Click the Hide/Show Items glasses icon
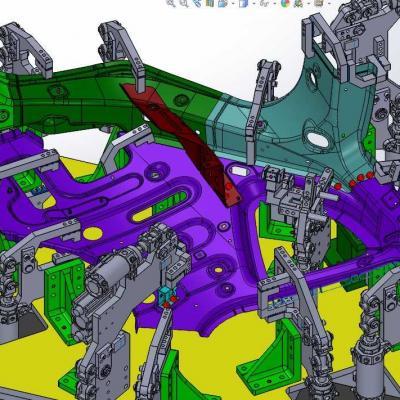 point(265,3)
